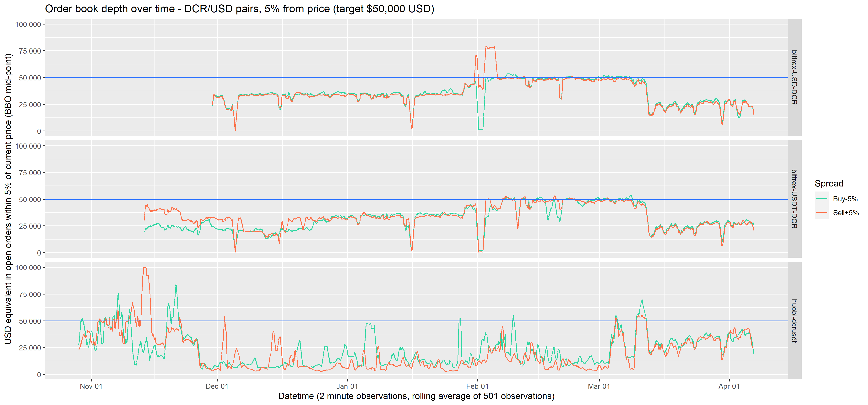Viewport: 868px width, 405px height.
Task: Click the Datetime x-axis title
Action: pyautogui.click(x=416, y=396)
